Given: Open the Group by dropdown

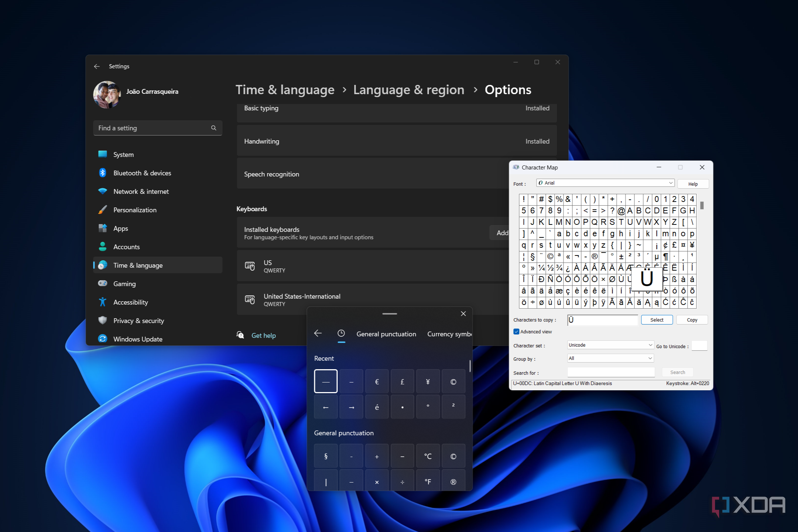Looking at the screenshot, I should tap(610, 358).
